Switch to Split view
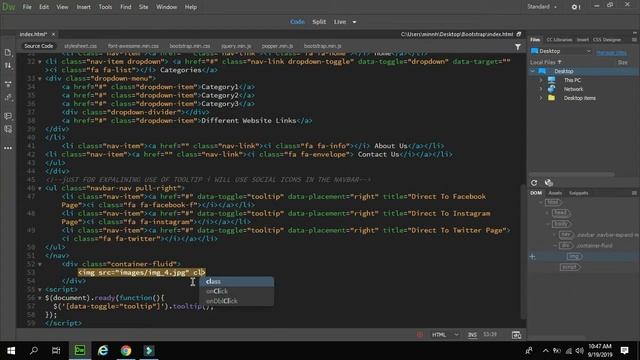This screenshot has width=640, height=360. [x=319, y=22]
